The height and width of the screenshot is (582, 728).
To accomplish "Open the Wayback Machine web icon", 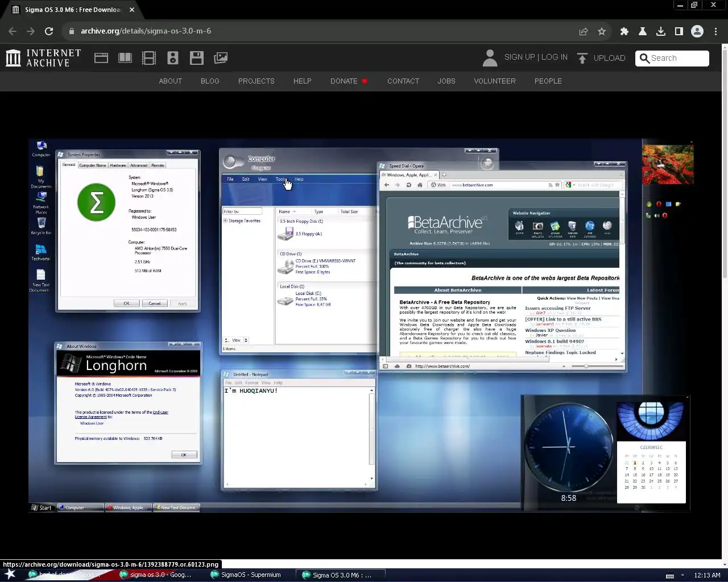I will [x=101, y=58].
